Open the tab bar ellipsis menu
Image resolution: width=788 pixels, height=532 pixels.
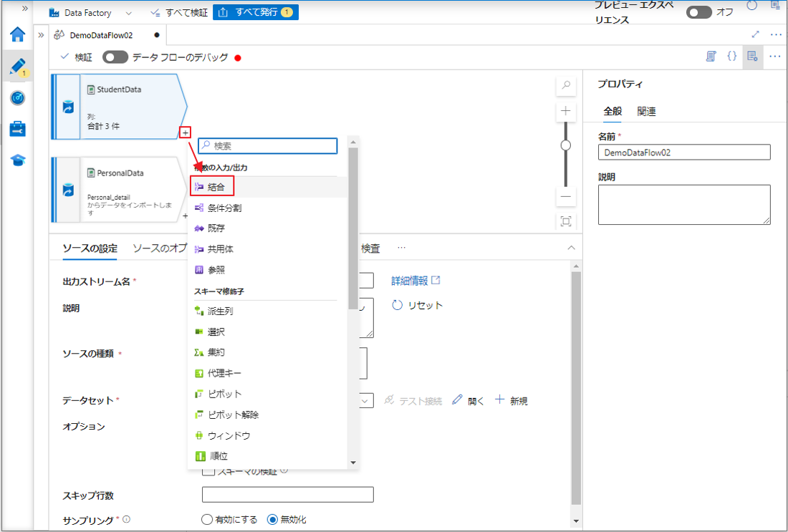coord(775,34)
